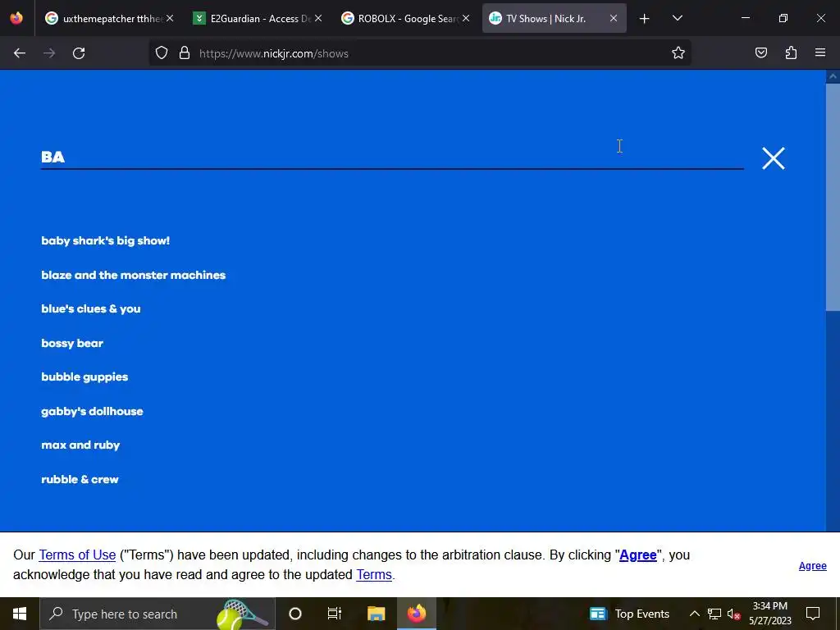
Task: Open gabby's dollhouse search result
Action: (x=92, y=412)
